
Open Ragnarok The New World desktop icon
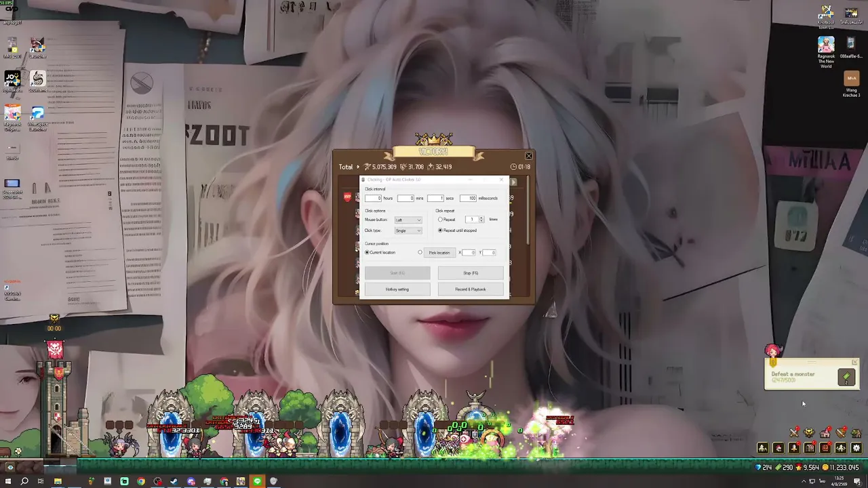click(x=826, y=53)
